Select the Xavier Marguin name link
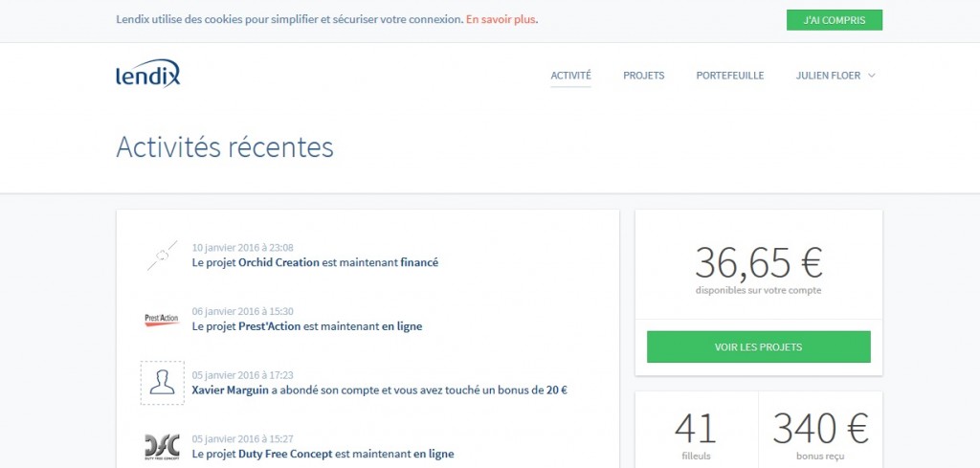980x468 pixels. coord(230,390)
